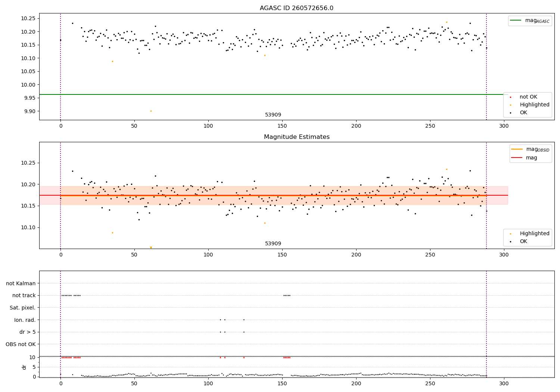Screen dimensions: 560x392
Task: Click the "5" y-tick on the dr axis
Action: 34,367
